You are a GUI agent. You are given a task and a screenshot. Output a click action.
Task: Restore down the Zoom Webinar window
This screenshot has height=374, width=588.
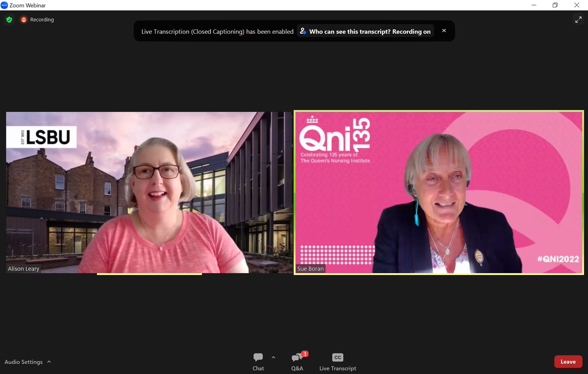(555, 5)
